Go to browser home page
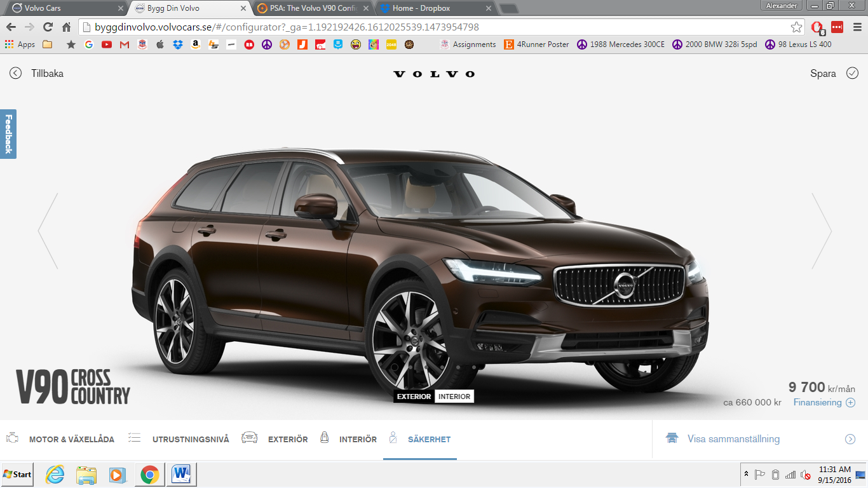 click(66, 27)
